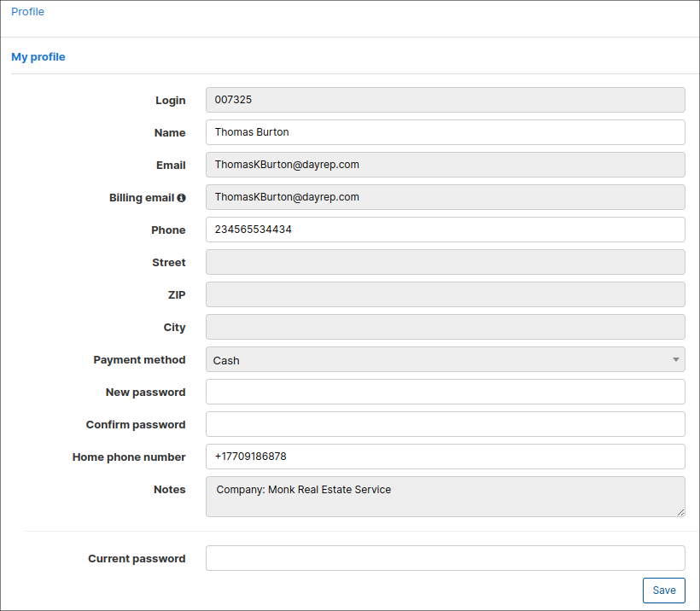The height and width of the screenshot is (611, 700).
Task: Grab the Notes textarea resize handle
Action: pos(680,512)
